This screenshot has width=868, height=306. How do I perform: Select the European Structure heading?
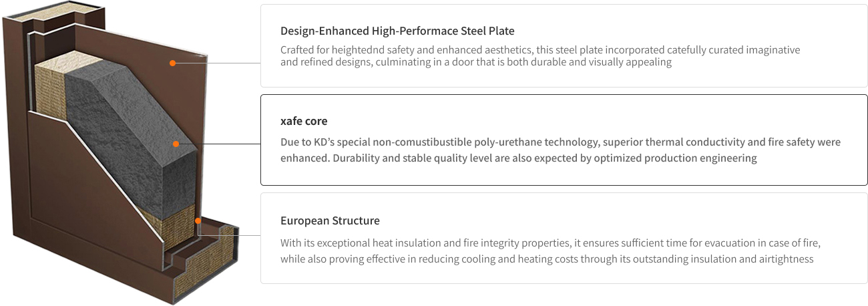(330, 220)
